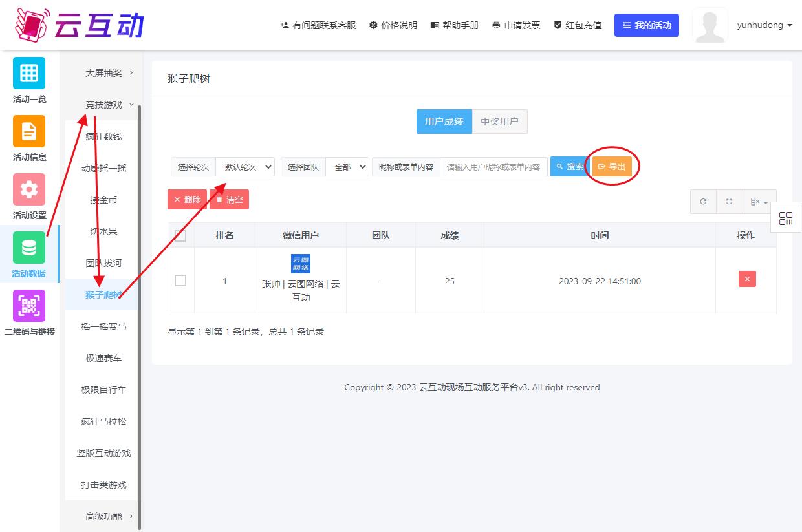Open 选择团队 全部 dropdown
Viewport: 802px width, 532px height.
[347, 167]
